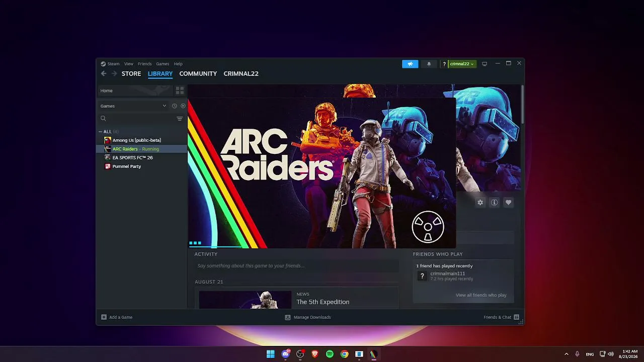Select ARC Raiders in the library list
Viewport: 644px width, 362px height.
[x=141, y=149]
